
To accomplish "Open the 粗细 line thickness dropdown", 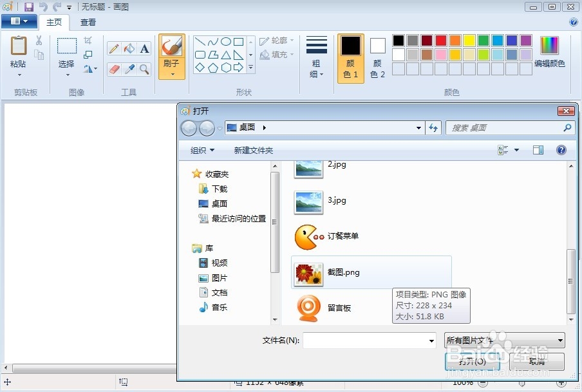I will click(316, 58).
